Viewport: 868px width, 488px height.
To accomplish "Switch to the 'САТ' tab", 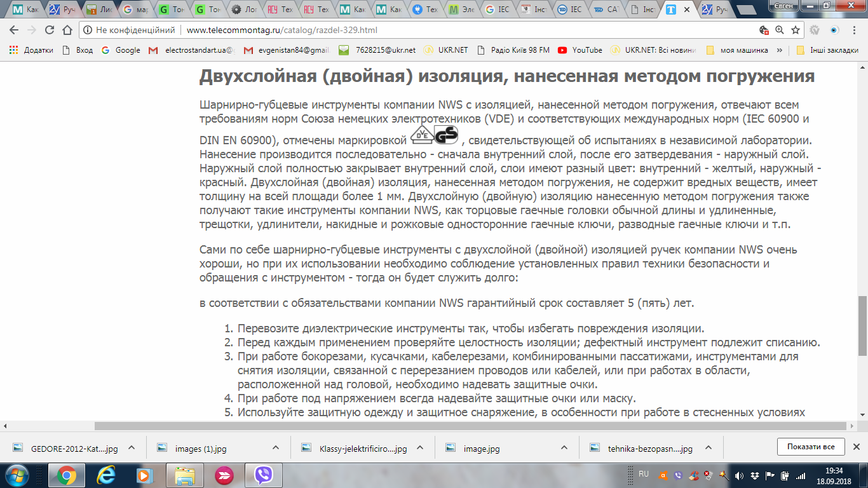I will click(606, 10).
